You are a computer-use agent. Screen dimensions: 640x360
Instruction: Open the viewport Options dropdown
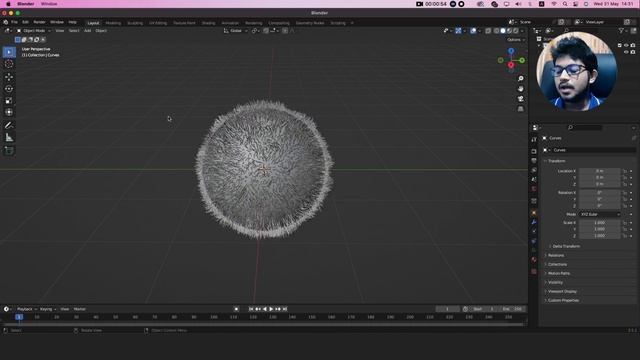point(516,40)
